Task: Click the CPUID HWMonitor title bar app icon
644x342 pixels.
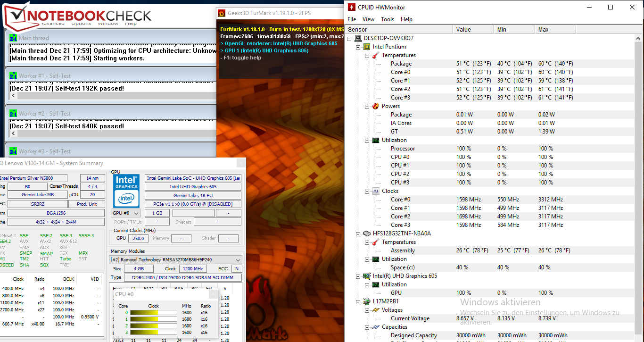Action: (352, 7)
